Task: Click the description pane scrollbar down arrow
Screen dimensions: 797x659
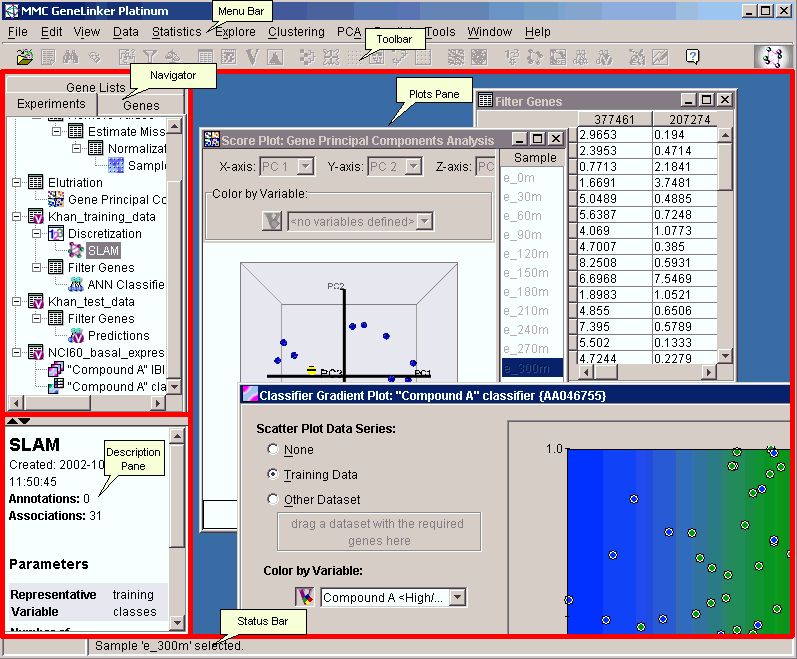Action: tap(176, 622)
